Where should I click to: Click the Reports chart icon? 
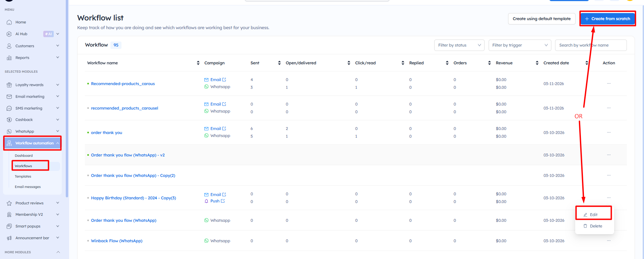click(x=9, y=58)
